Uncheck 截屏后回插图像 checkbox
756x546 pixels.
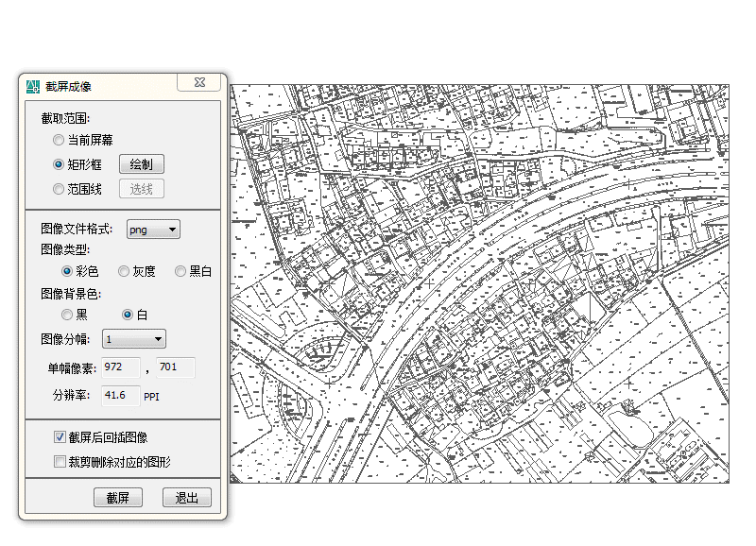[60, 437]
